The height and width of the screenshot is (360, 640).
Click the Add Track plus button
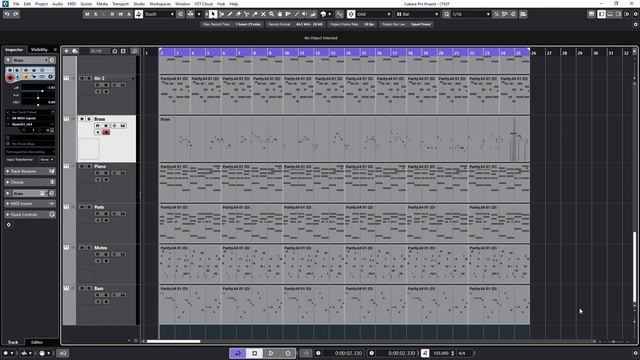[x=67, y=51]
